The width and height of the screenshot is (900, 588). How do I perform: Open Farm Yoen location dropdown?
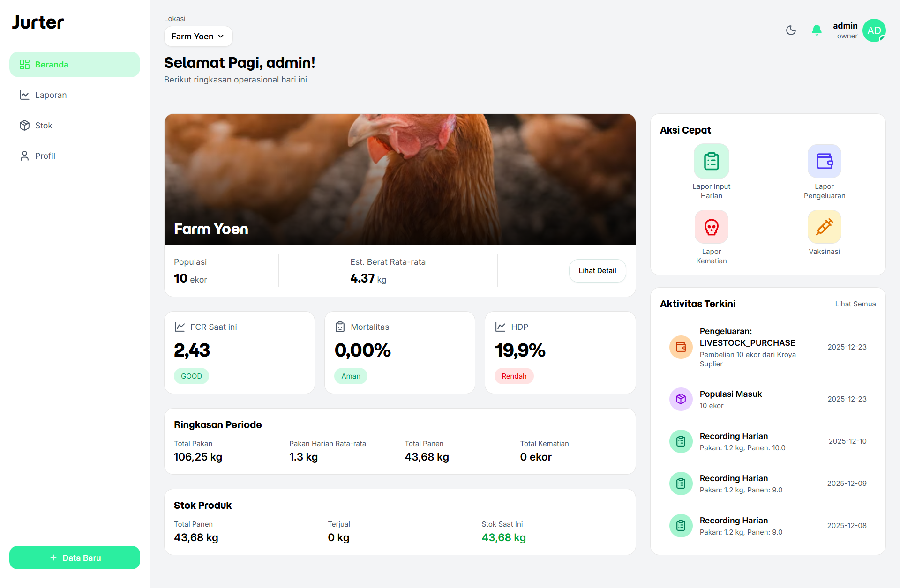click(x=198, y=37)
